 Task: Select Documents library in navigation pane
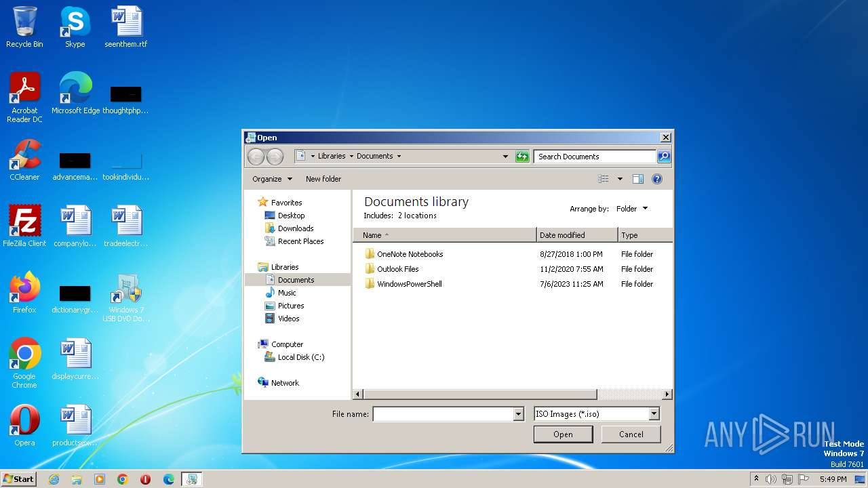296,280
